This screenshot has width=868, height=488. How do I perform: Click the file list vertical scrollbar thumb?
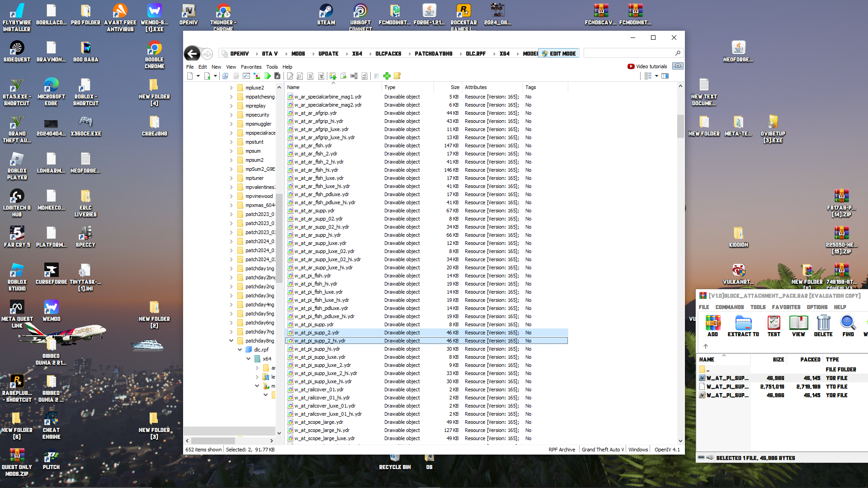click(680, 126)
